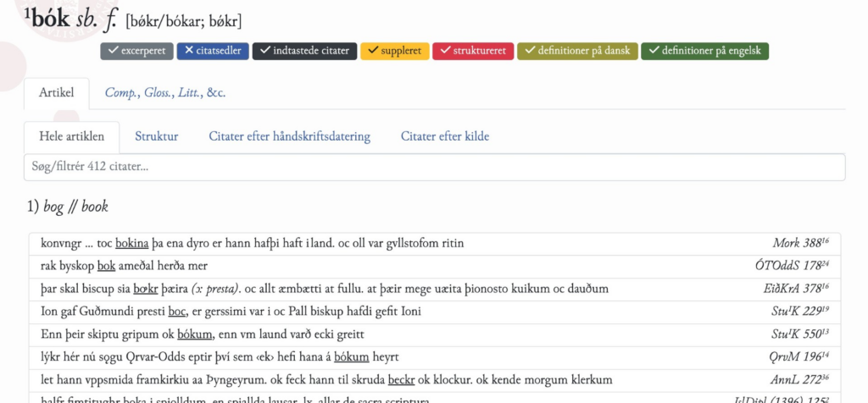Open 'Citater efter håndskriftsdatering' tab
Viewport: 868px width, 403px height.
(x=289, y=136)
